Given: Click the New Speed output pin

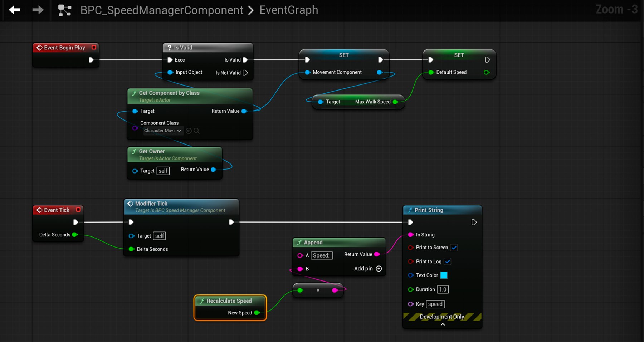Looking at the screenshot, I should coord(257,313).
